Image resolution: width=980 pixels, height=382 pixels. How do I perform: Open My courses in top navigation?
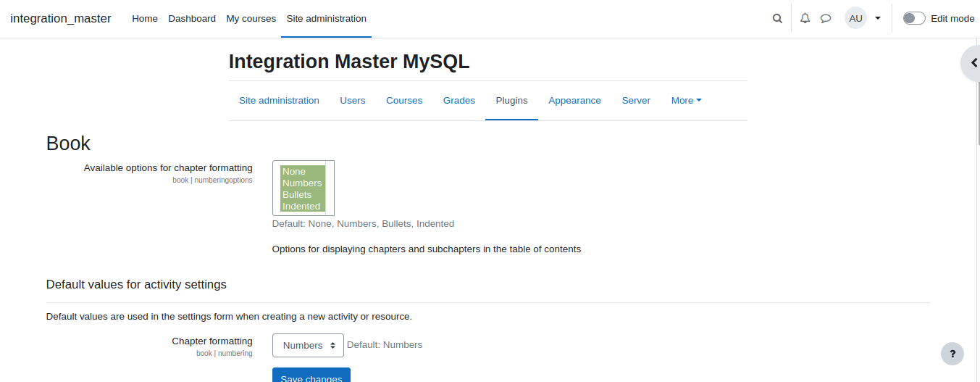tap(251, 19)
